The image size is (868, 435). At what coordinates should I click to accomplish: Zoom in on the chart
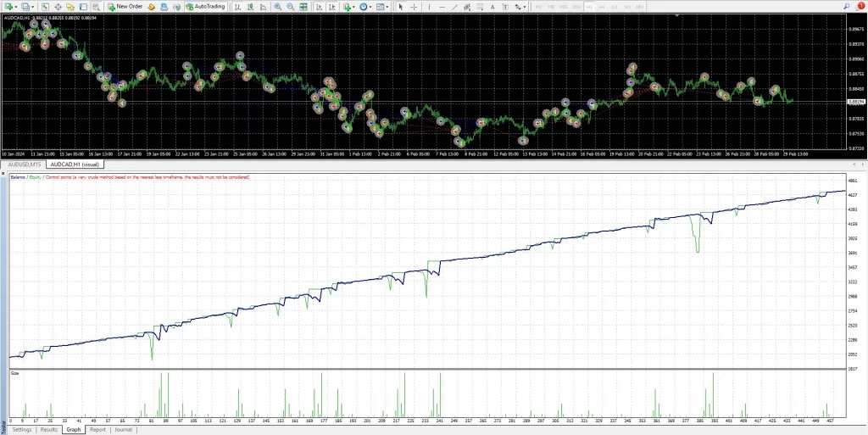click(x=276, y=6)
